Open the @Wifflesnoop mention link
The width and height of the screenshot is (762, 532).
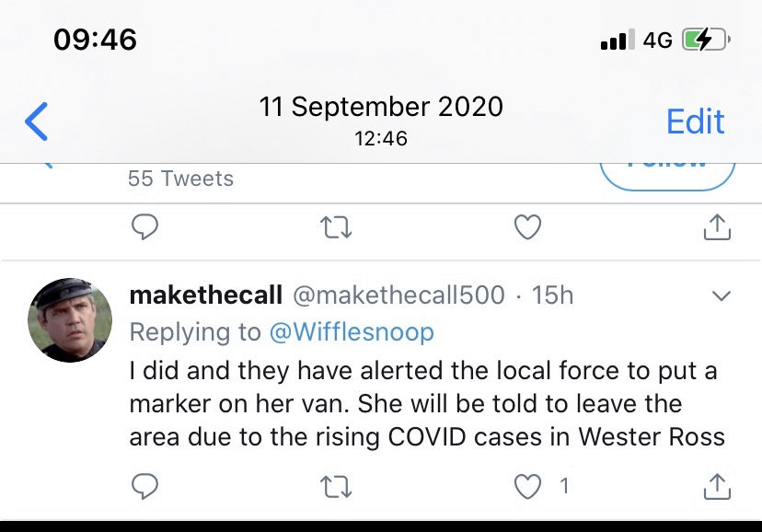click(x=351, y=331)
